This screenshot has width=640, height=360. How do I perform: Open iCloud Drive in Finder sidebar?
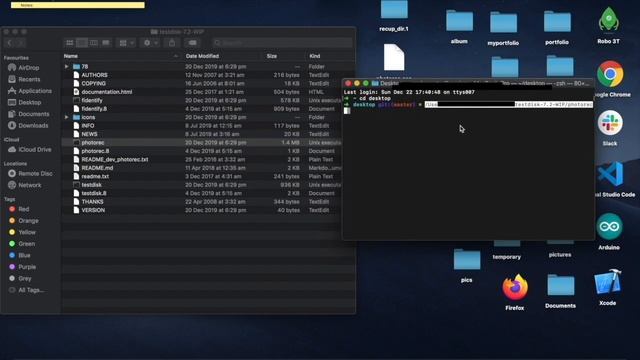pos(35,150)
